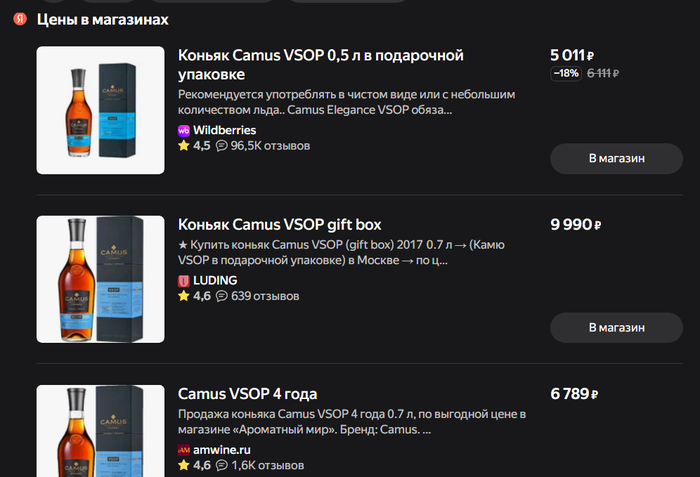Click the Yandex logo icon beside the heading

click(x=19, y=20)
